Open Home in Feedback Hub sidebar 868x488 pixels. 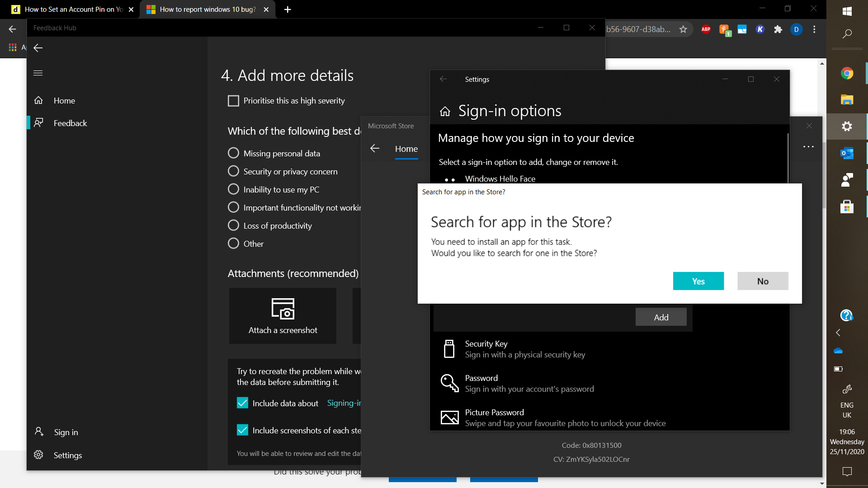[x=117, y=100]
